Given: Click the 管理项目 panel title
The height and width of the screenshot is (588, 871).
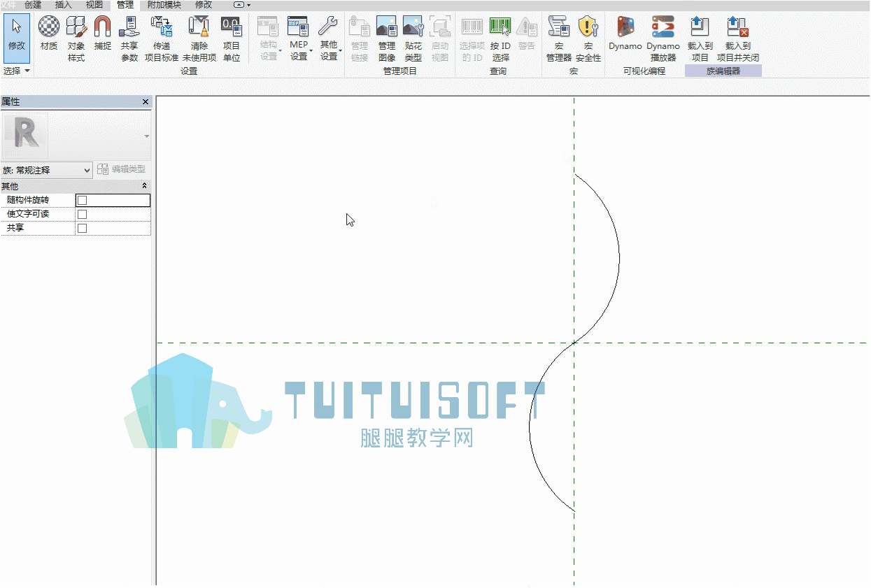Looking at the screenshot, I should (400, 71).
